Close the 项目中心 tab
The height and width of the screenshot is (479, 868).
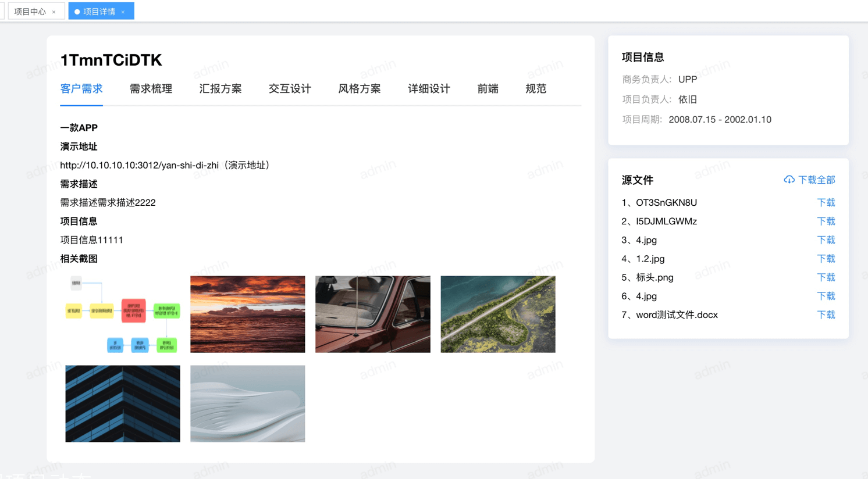(54, 12)
